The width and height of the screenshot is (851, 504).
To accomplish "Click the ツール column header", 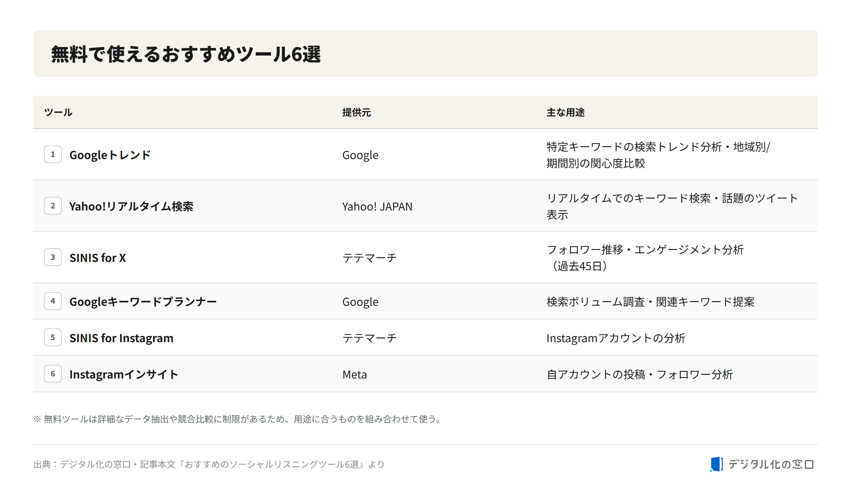I will (58, 112).
